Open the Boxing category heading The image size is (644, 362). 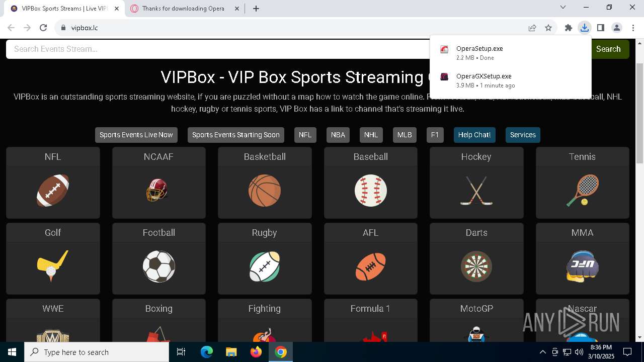158,308
